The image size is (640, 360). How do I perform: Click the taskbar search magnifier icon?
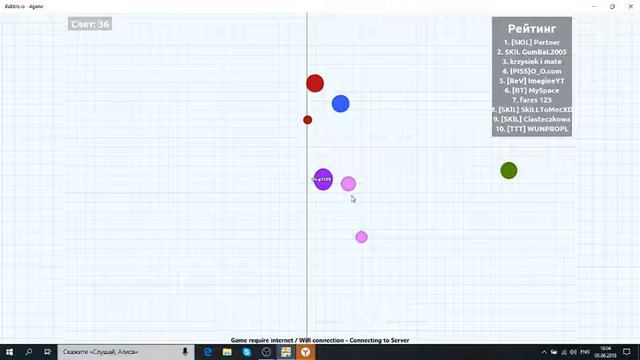(29, 352)
